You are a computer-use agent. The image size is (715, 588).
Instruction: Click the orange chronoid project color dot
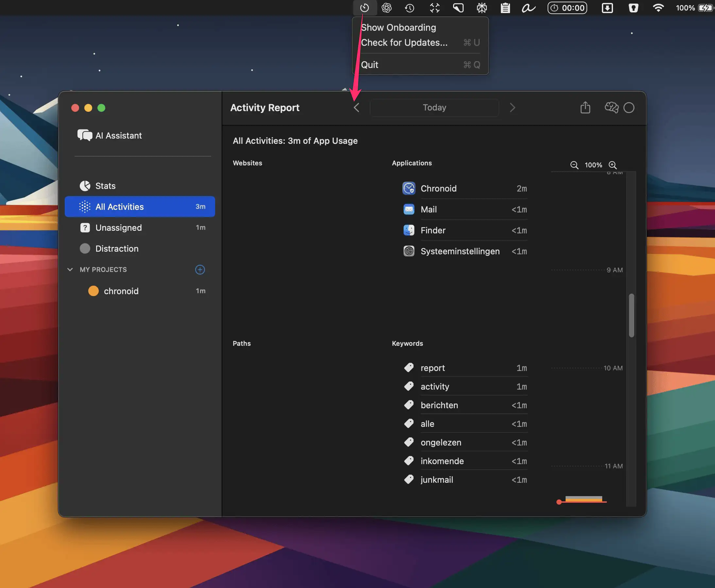(x=93, y=291)
